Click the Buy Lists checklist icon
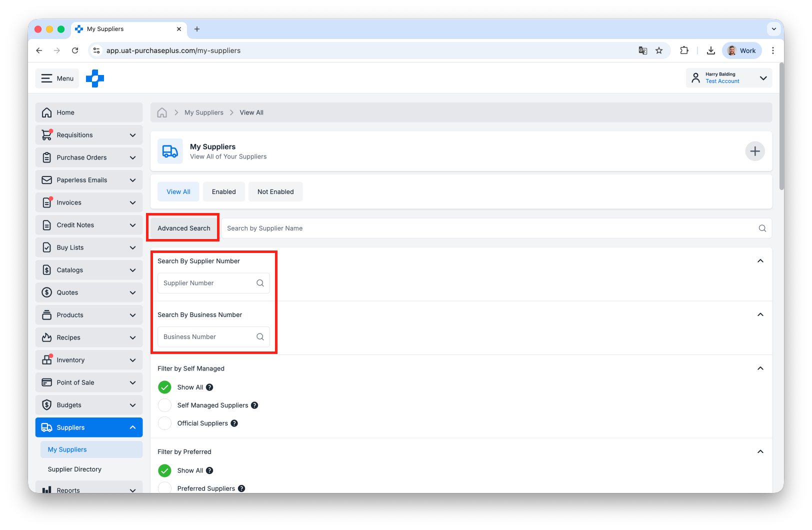 [x=47, y=247]
